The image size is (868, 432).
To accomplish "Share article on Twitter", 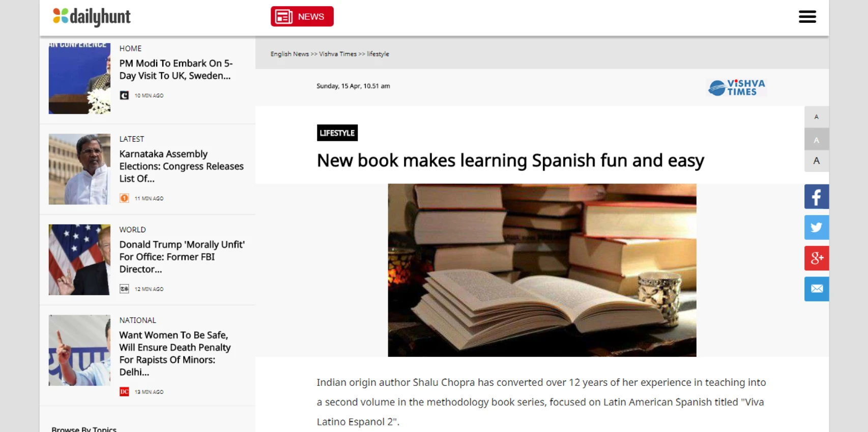I will click(816, 227).
